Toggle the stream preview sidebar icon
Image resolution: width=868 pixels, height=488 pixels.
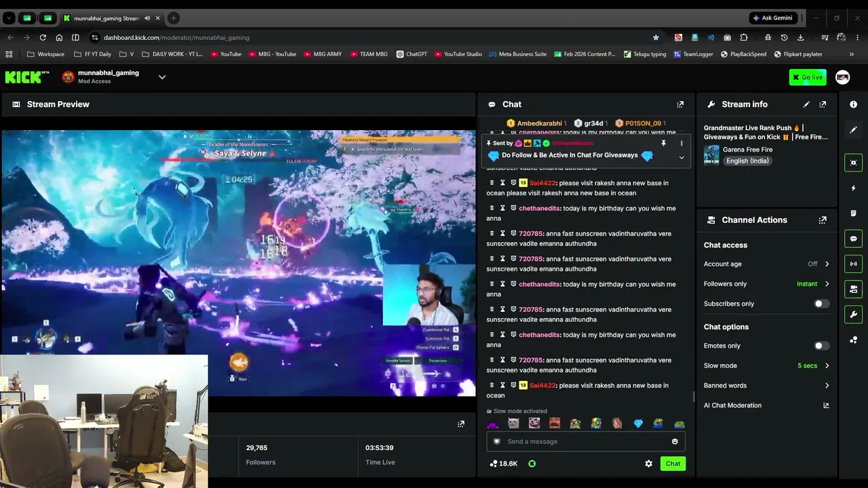point(853,163)
